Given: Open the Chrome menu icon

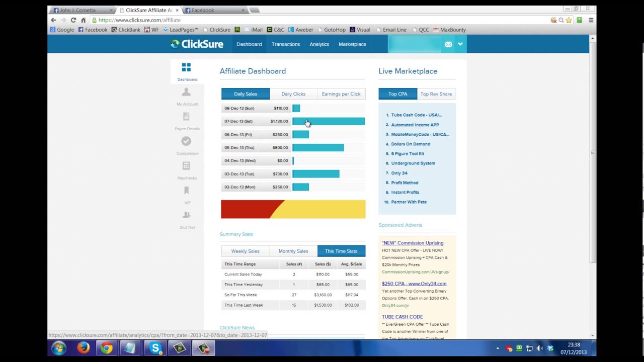Looking at the screenshot, I should click(591, 20).
